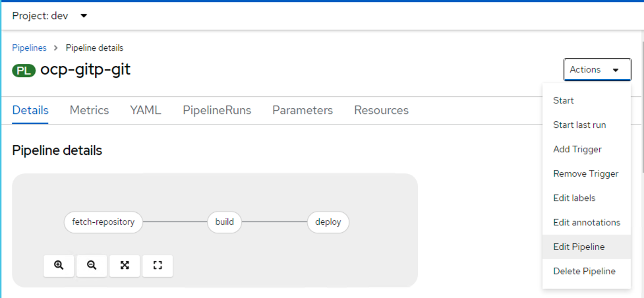This screenshot has height=298, width=644.
Task: Click the zoom out magnifier icon
Action: (92, 265)
